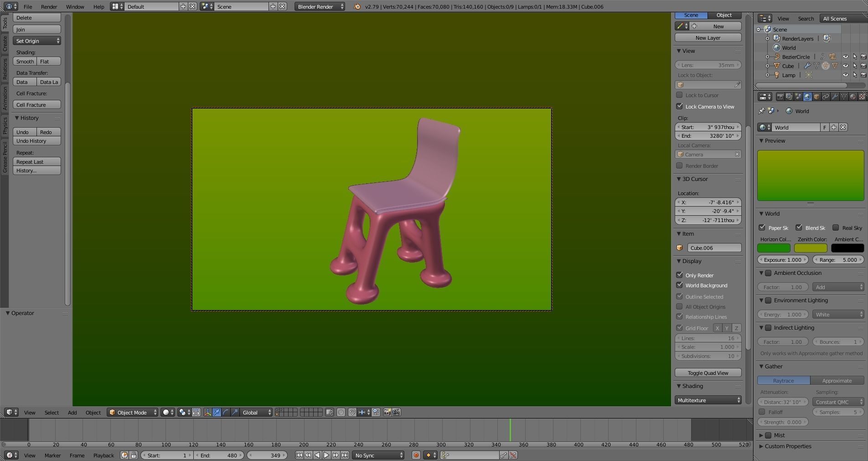This screenshot has width=868, height=461.
Task: Open the Object properties cube icon
Action: coord(816,97)
